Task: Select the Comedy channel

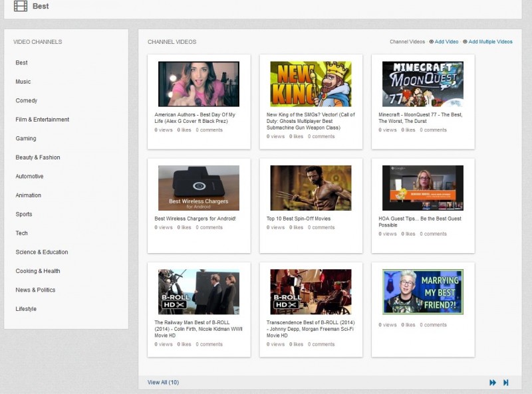Action: point(27,101)
